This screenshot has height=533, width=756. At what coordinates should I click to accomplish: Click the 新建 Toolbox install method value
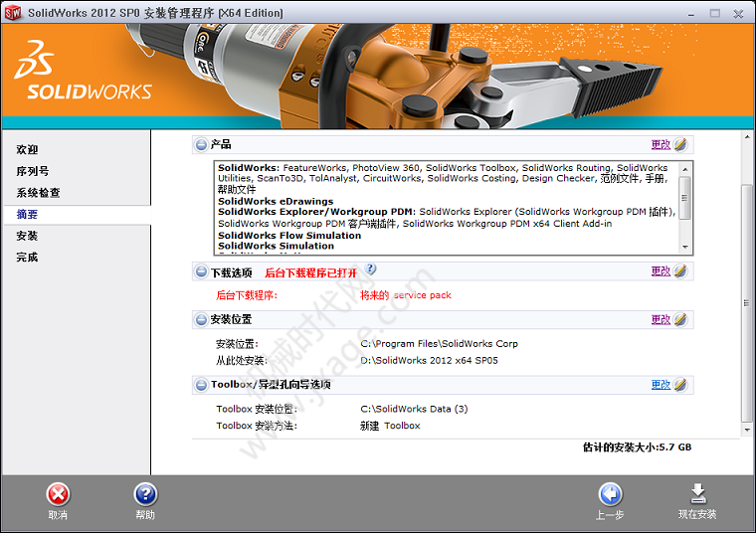tap(390, 426)
